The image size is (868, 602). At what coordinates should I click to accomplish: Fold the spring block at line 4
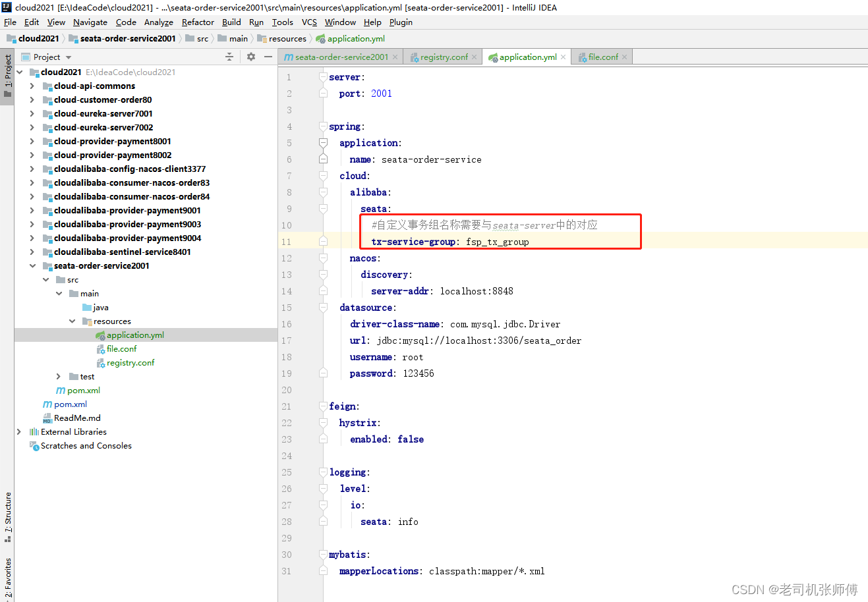point(323,126)
